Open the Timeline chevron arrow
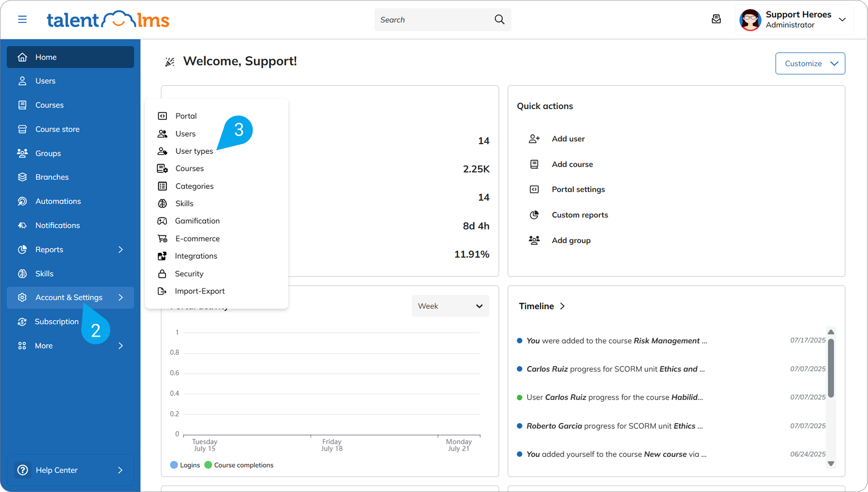 click(x=563, y=306)
